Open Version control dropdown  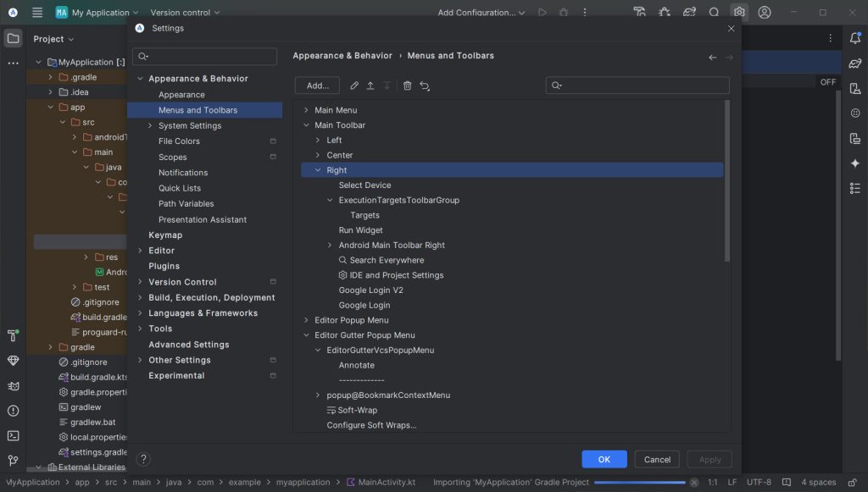[185, 12]
